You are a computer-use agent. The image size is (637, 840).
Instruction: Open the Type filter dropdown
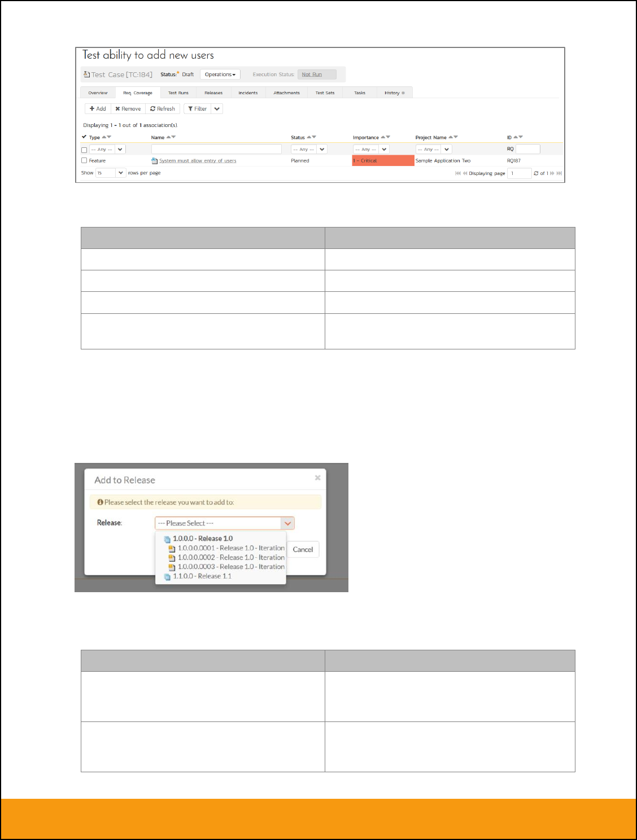pos(107,150)
